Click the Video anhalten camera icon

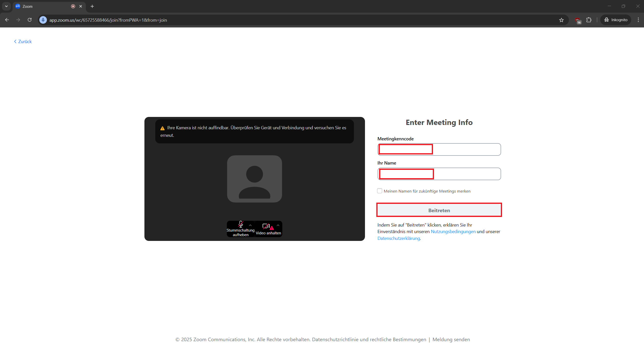click(266, 226)
